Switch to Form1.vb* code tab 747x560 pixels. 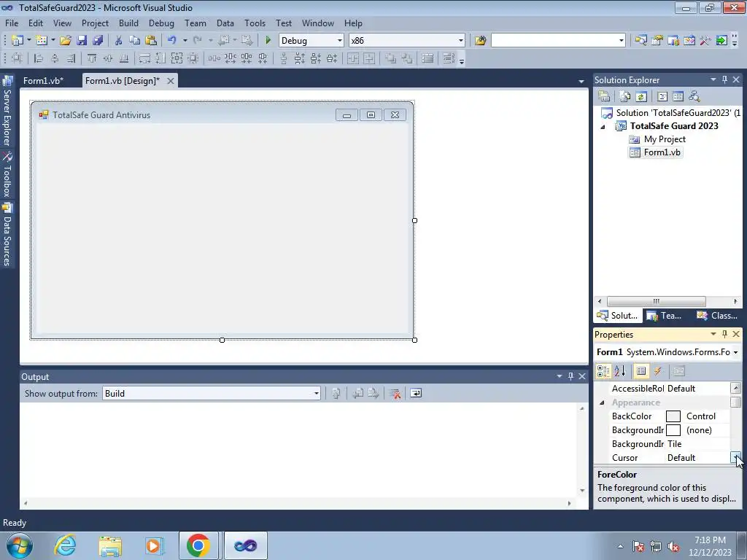(x=43, y=81)
